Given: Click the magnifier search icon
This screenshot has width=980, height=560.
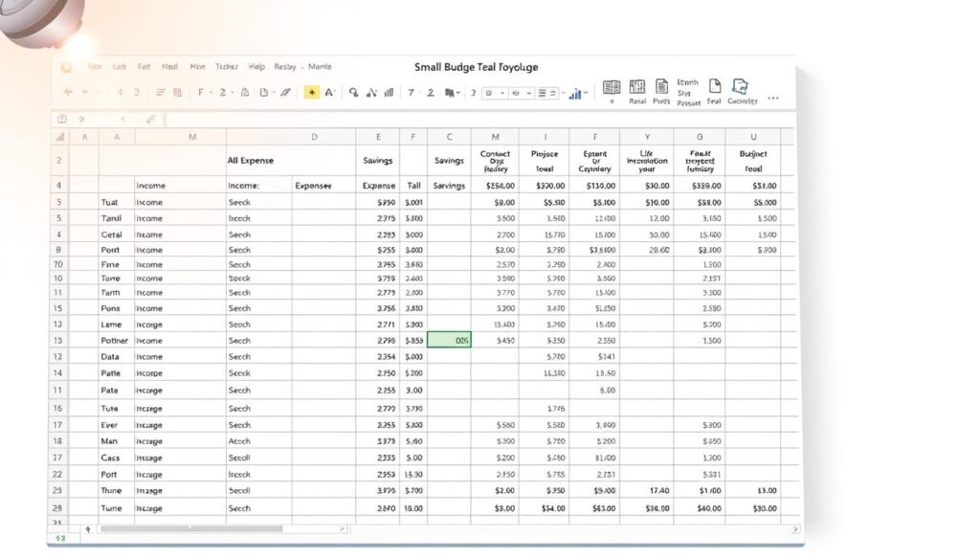Looking at the screenshot, I should pos(351,92).
